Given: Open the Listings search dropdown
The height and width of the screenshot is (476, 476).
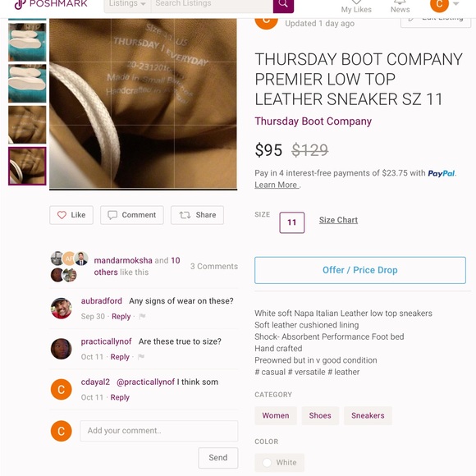Looking at the screenshot, I should click(127, 4).
